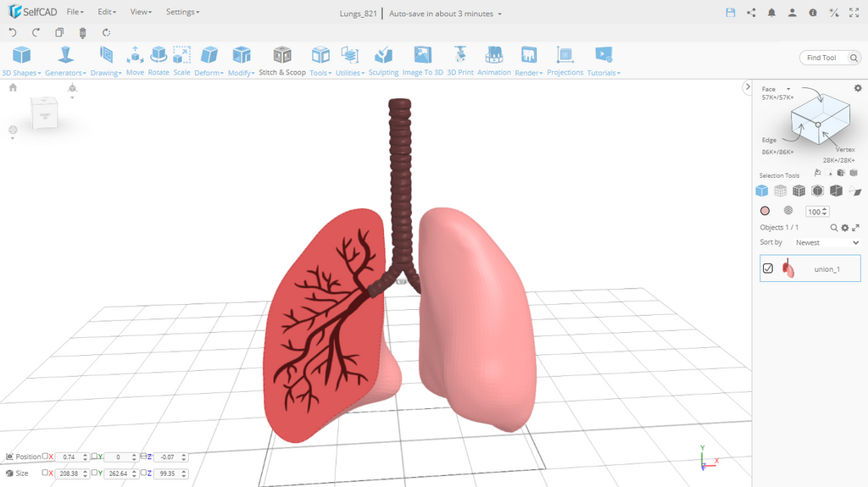Image resolution: width=868 pixels, height=487 pixels.
Task: Collapse the right side panel arrow
Action: 747,87
